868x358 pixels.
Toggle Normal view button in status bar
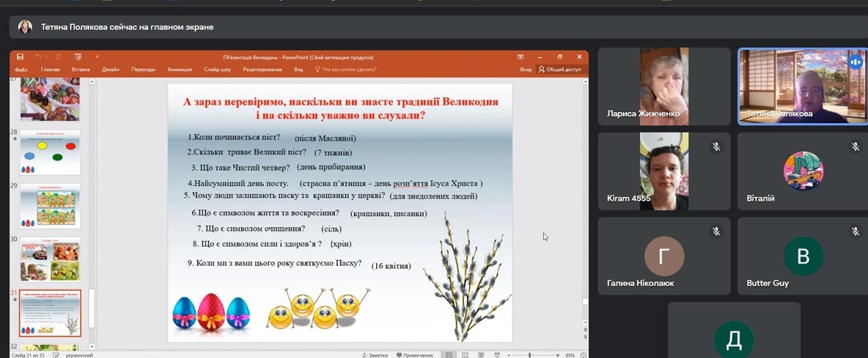[x=449, y=355]
